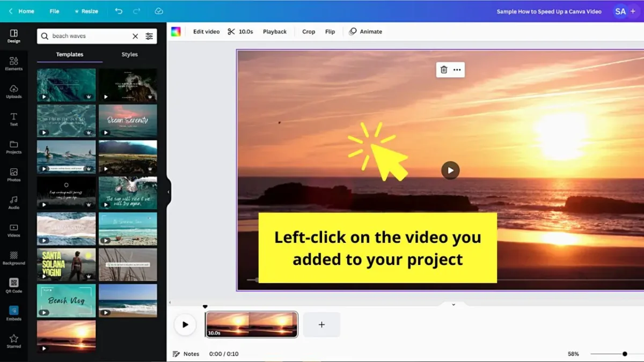Open the Elements sidebar panel
644x362 pixels.
click(x=14, y=64)
